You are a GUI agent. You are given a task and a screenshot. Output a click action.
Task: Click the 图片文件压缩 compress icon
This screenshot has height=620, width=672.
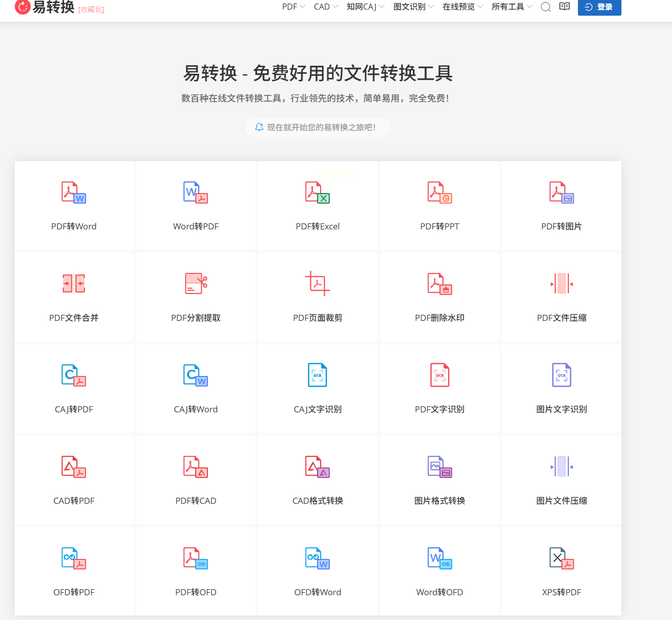pyautogui.click(x=561, y=466)
